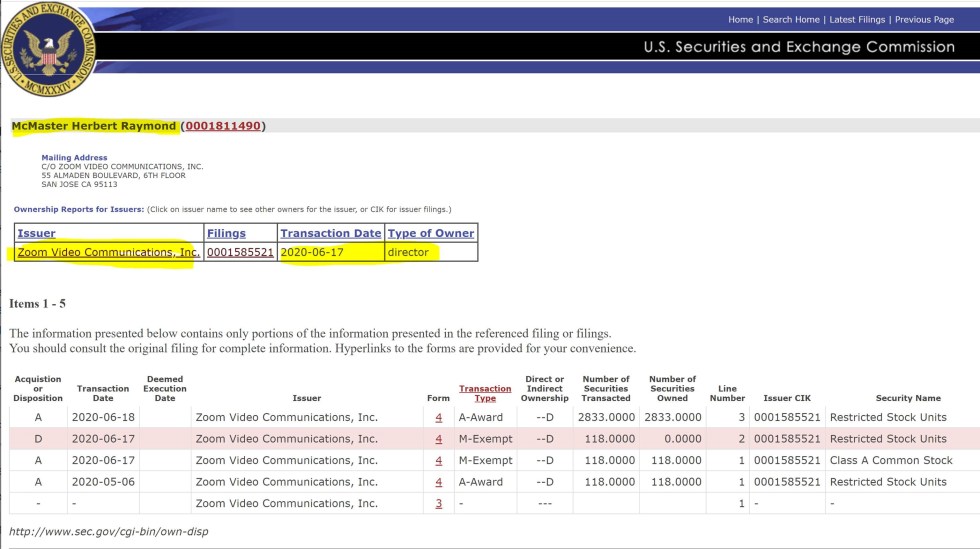Open Form 3 link in last row
980x549 pixels.
[x=438, y=503]
